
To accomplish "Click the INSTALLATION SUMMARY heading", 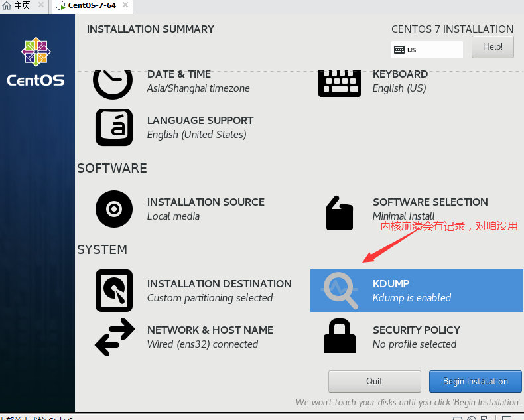I will click(151, 29).
